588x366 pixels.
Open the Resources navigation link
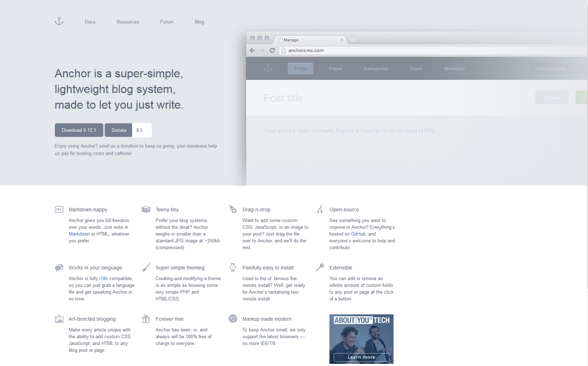(128, 22)
